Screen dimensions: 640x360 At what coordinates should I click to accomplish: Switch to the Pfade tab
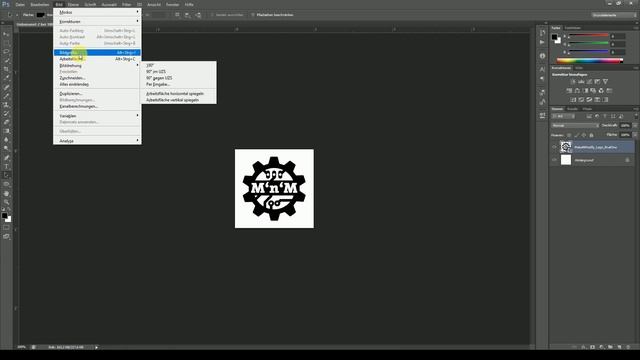tap(587, 109)
